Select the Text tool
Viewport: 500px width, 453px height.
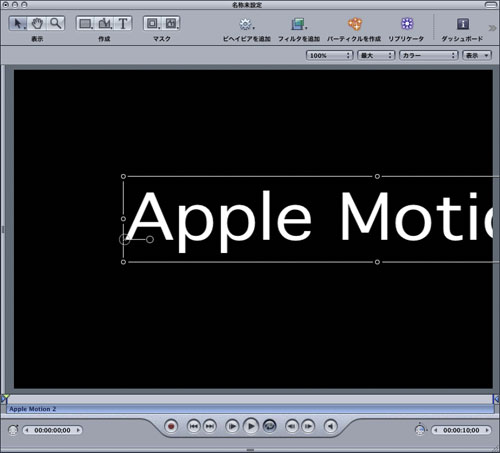(x=123, y=23)
